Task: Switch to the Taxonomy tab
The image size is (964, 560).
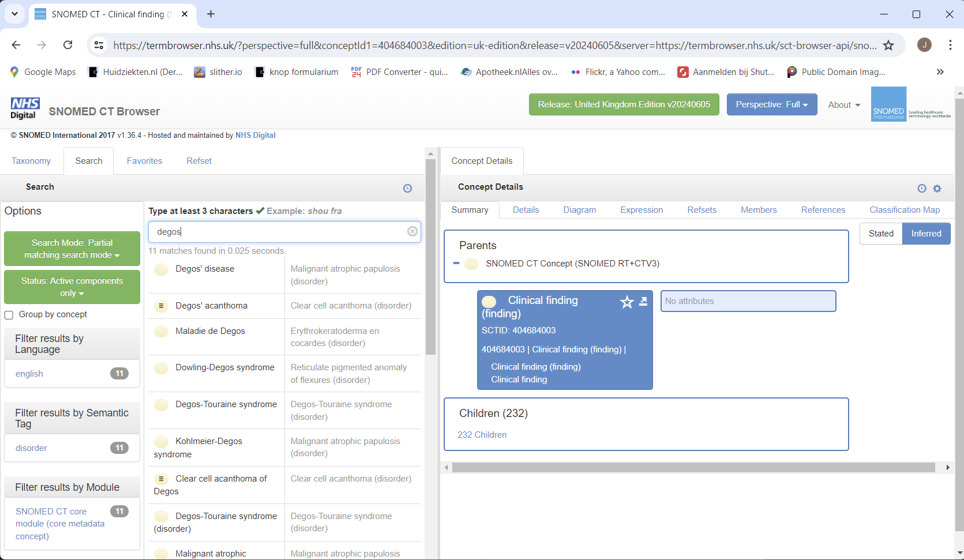Action: 31,160
